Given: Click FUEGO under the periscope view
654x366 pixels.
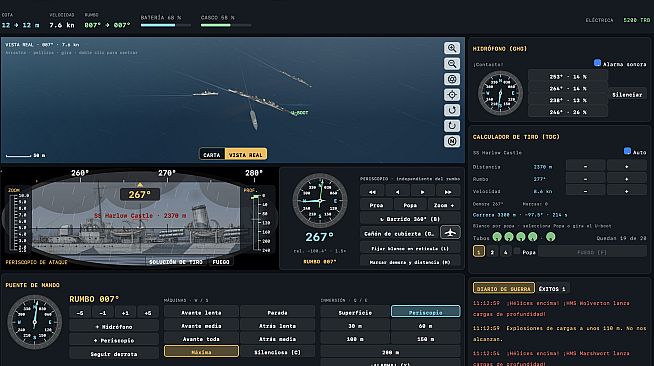Looking at the screenshot, I should (221, 262).
